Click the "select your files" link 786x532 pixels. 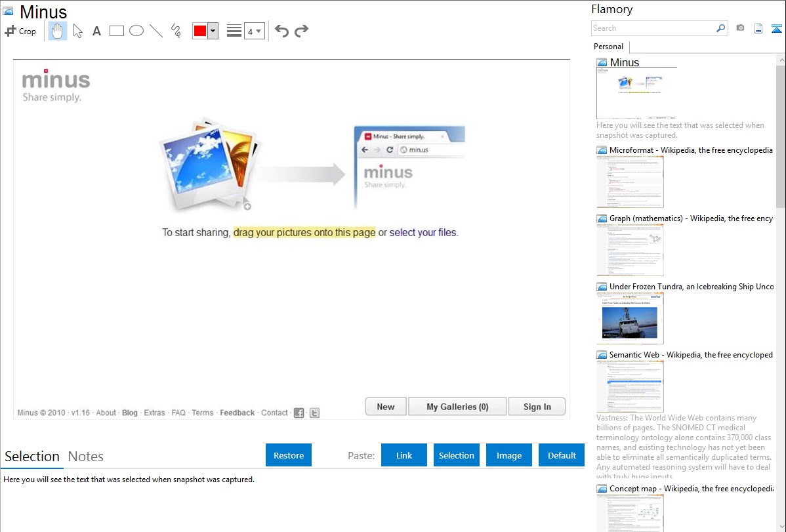click(x=423, y=232)
